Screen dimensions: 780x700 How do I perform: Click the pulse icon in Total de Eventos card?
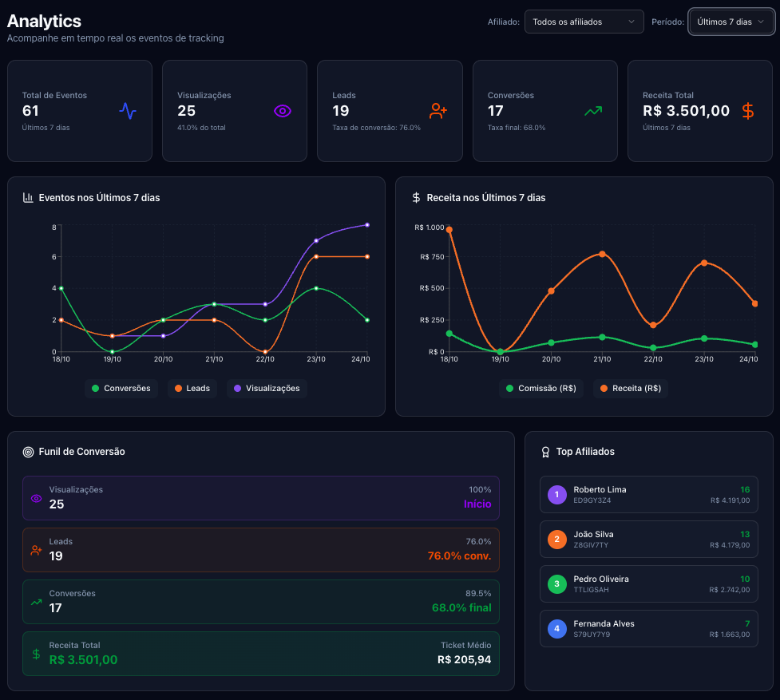point(128,111)
